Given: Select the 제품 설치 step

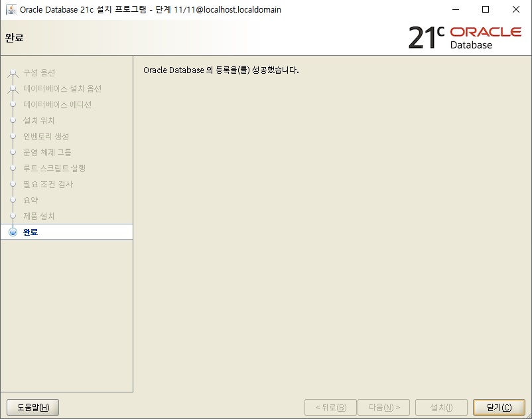Looking at the screenshot, I should click(38, 216).
